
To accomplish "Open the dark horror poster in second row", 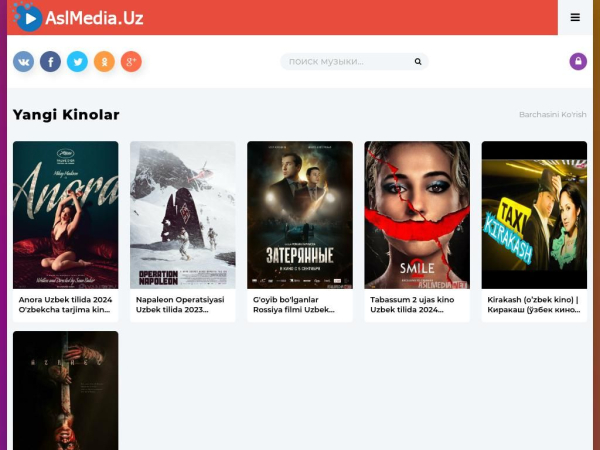I will coord(65,390).
